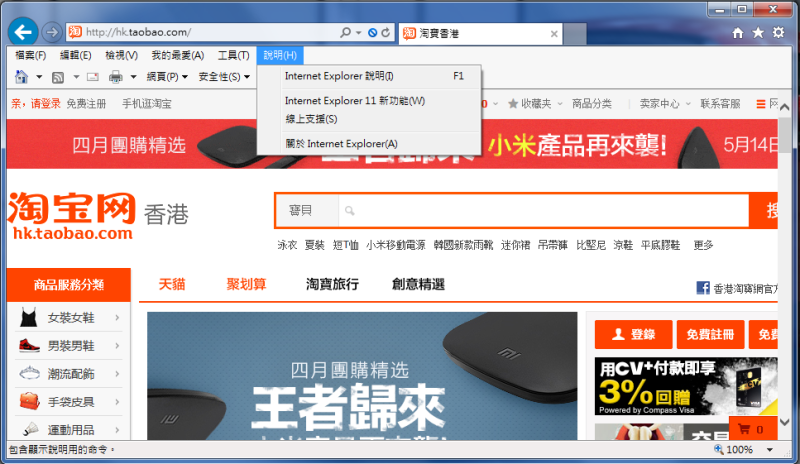Image resolution: width=800 pixels, height=464 pixels.
Task: Click the 比堅尼 hot search link
Action: point(591,246)
